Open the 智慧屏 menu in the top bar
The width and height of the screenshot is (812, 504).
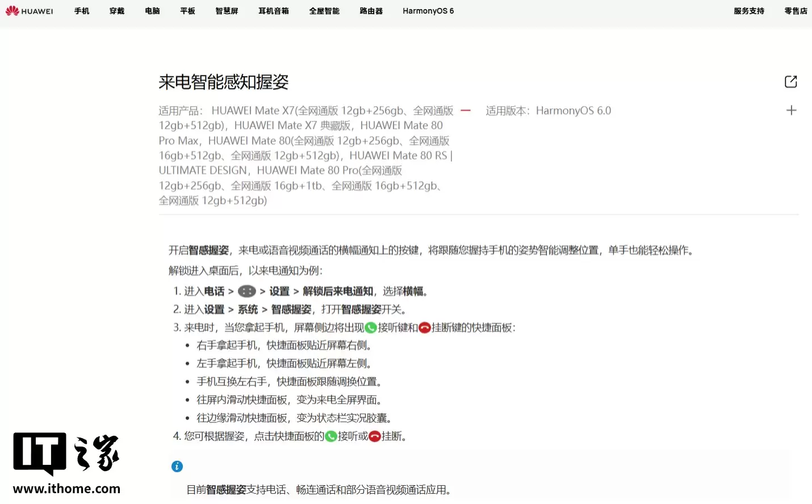[x=227, y=10]
